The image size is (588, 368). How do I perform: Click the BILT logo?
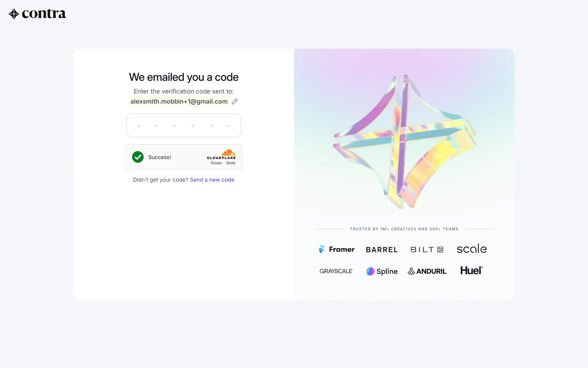[x=427, y=250]
